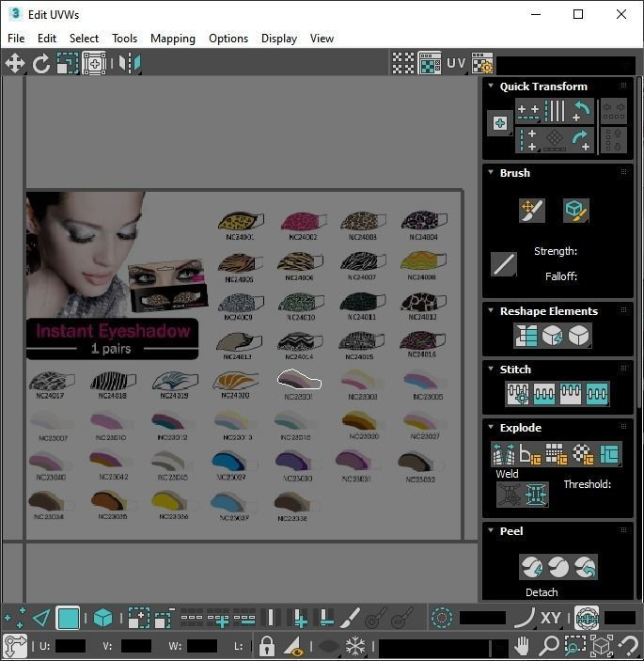The height and width of the screenshot is (661, 644).
Task: Click Quick Peel icon
Action: (532, 567)
